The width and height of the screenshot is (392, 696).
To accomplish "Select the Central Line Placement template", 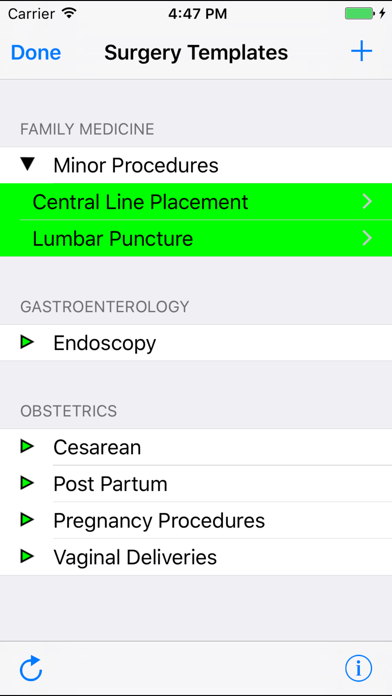I will (196, 202).
